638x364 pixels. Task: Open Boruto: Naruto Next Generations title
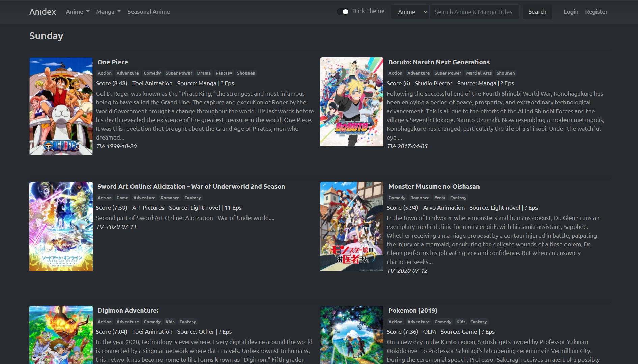click(439, 62)
